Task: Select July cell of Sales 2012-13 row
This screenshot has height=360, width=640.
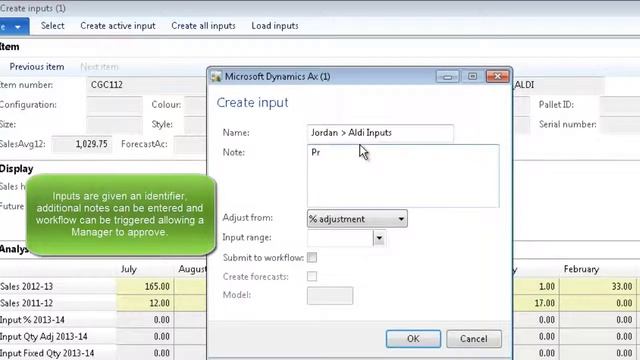Action: (145, 287)
